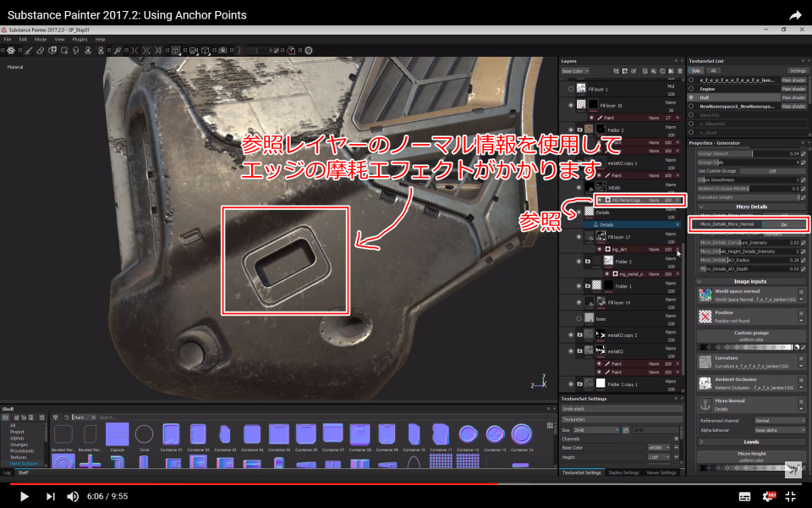
Task: Open the Mode menu
Action: pos(41,40)
